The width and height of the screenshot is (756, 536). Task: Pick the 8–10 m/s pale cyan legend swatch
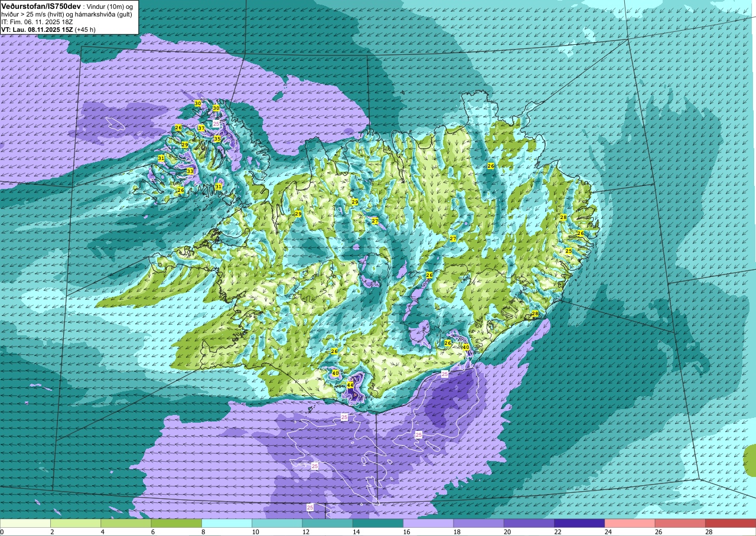click(227, 524)
